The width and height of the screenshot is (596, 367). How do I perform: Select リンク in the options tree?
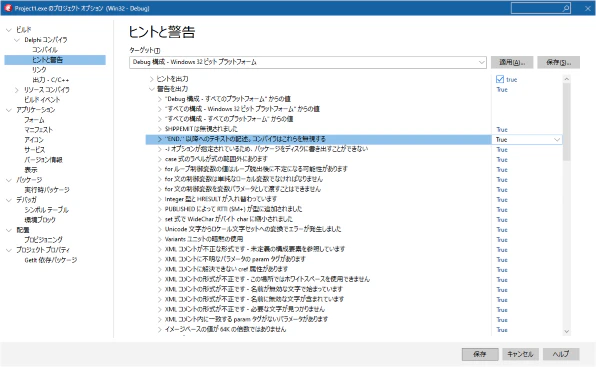click(x=39, y=70)
